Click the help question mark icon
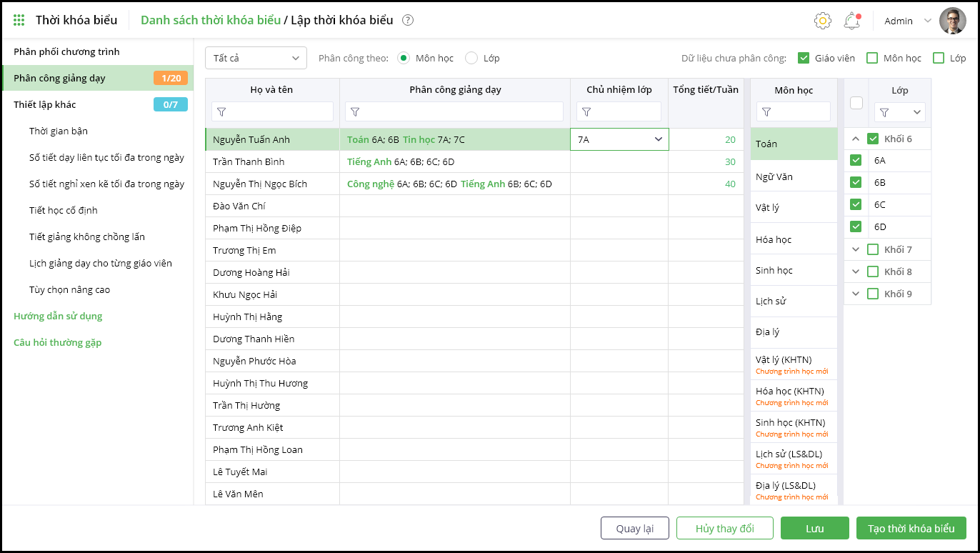 click(x=408, y=20)
